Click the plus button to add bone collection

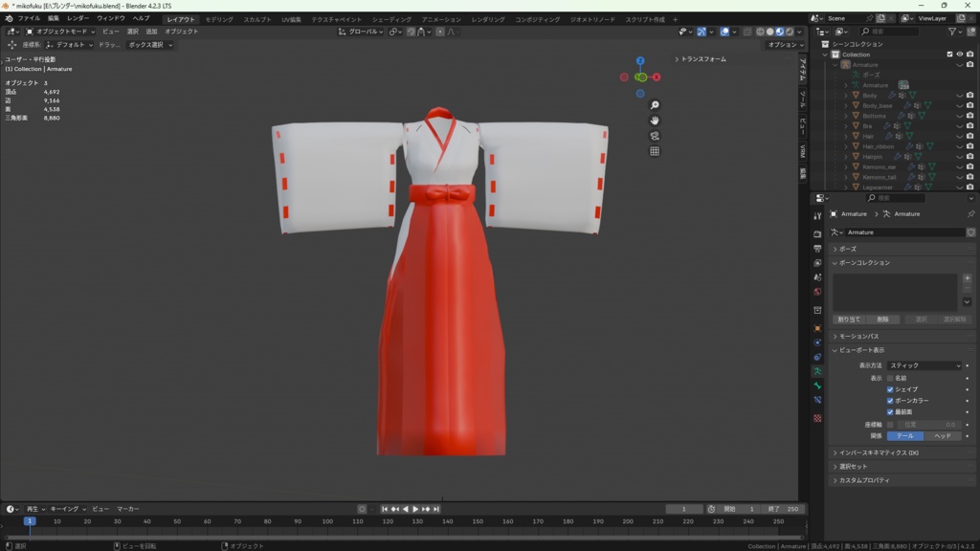point(967,278)
